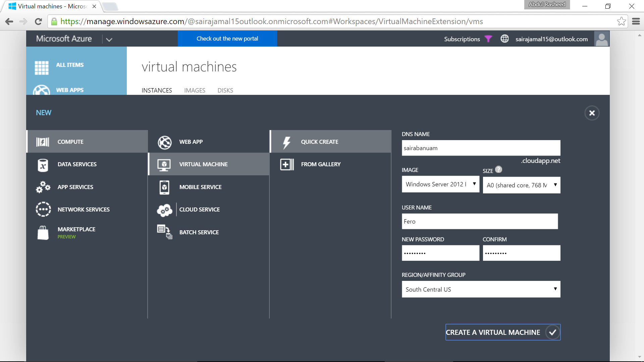Click the Subscriptions filter funnel icon
644x362 pixels.
(x=488, y=39)
